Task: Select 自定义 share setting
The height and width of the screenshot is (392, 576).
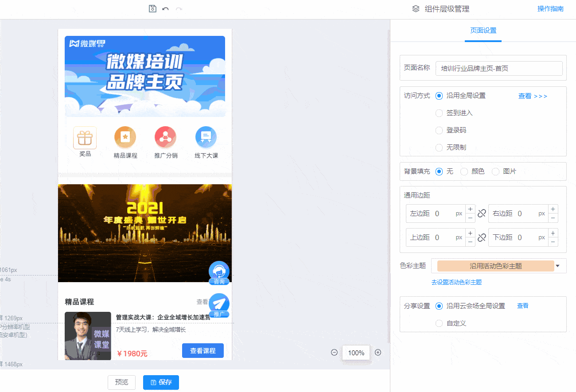Action: (x=439, y=323)
